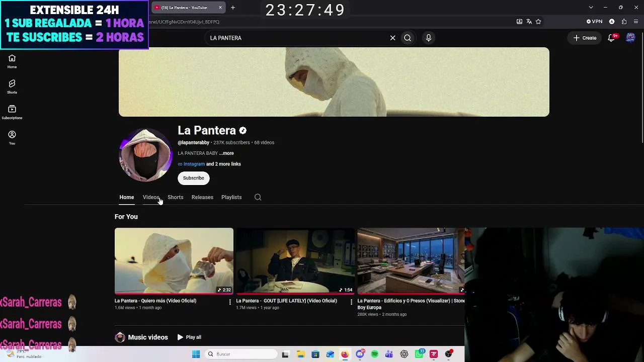Play the GOUT [LIFE LATELY] thumbnail
Viewport: 644px width, 362px height.
click(295, 261)
